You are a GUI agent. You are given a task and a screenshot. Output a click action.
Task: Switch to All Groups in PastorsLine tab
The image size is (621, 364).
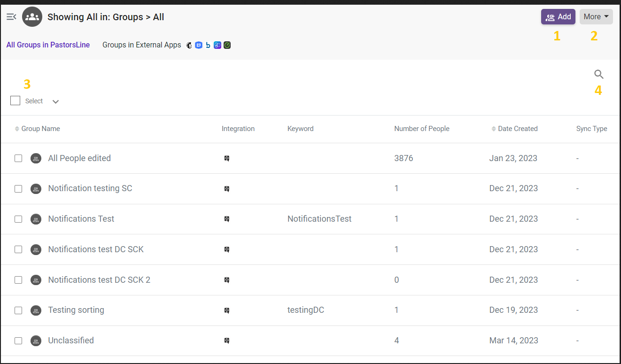point(48,45)
